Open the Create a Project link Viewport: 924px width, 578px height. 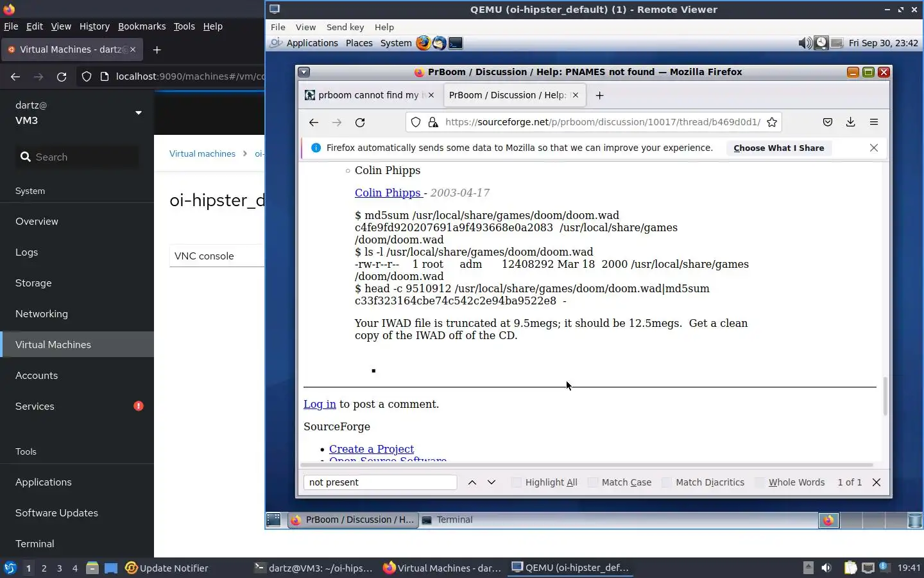[x=372, y=449]
